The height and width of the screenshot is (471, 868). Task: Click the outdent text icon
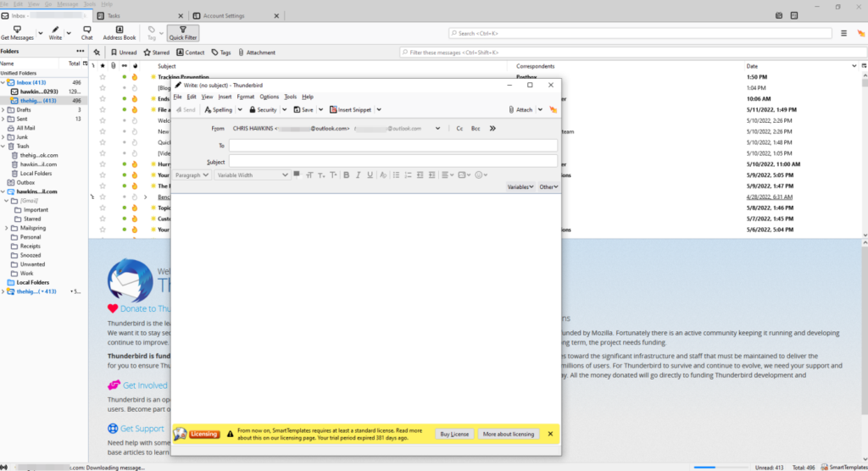(420, 175)
